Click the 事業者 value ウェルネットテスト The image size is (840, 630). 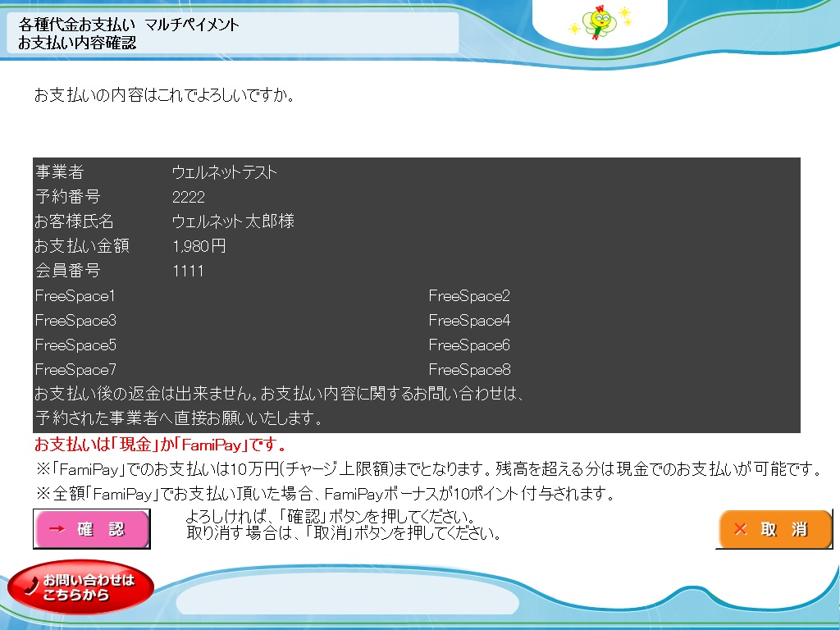(224, 172)
